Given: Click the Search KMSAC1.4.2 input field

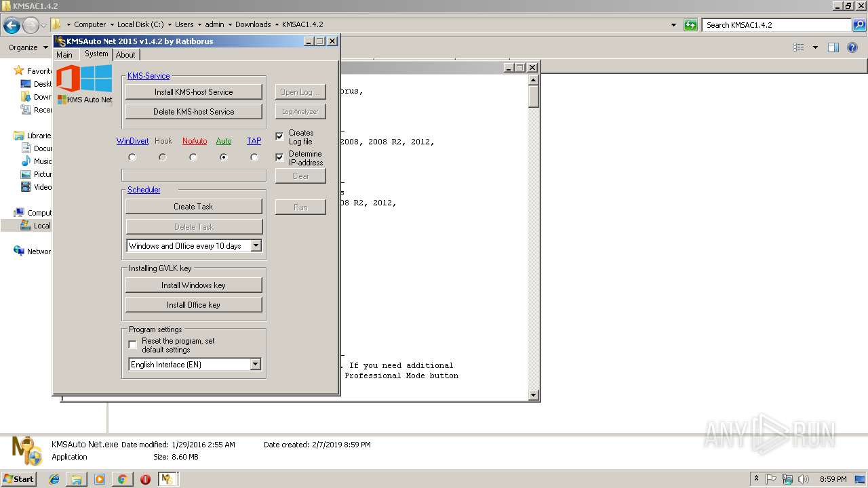Looking at the screenshot, I should click(777, 25).
